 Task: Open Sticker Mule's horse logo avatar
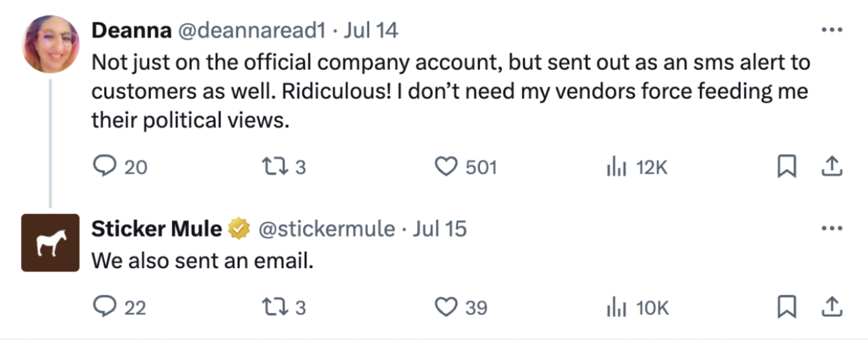[51, 243]
